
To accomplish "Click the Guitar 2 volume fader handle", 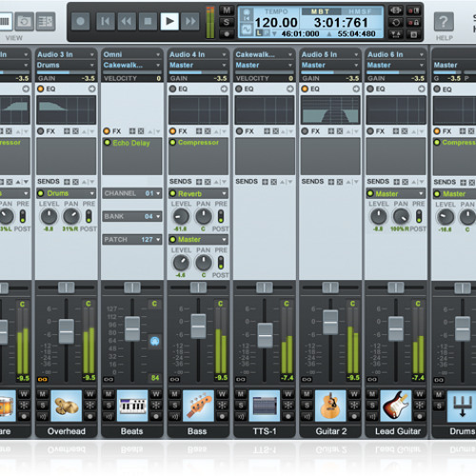I will (330, 323).
